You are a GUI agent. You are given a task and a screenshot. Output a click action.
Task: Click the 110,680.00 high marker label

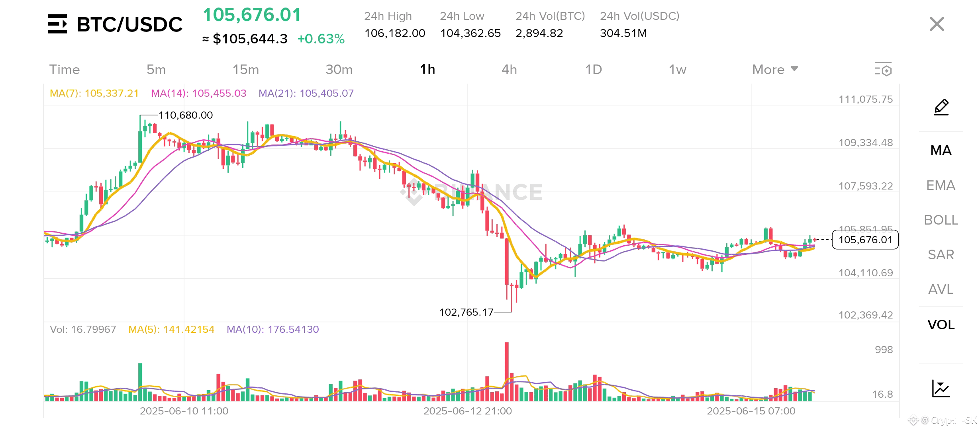click(186, 115)
